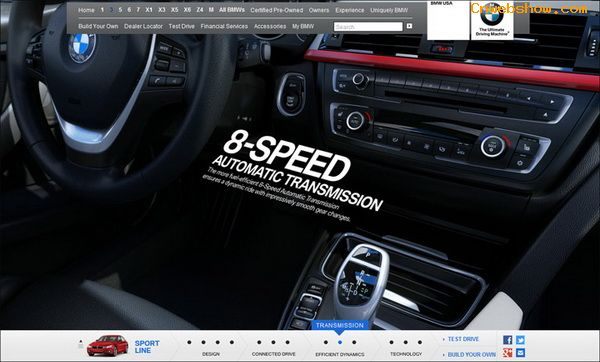Screen dimensions: 600x362
Task: Open Twitter share icon in bottom bar
Action: pyautogui.click(x=520, y=340)
